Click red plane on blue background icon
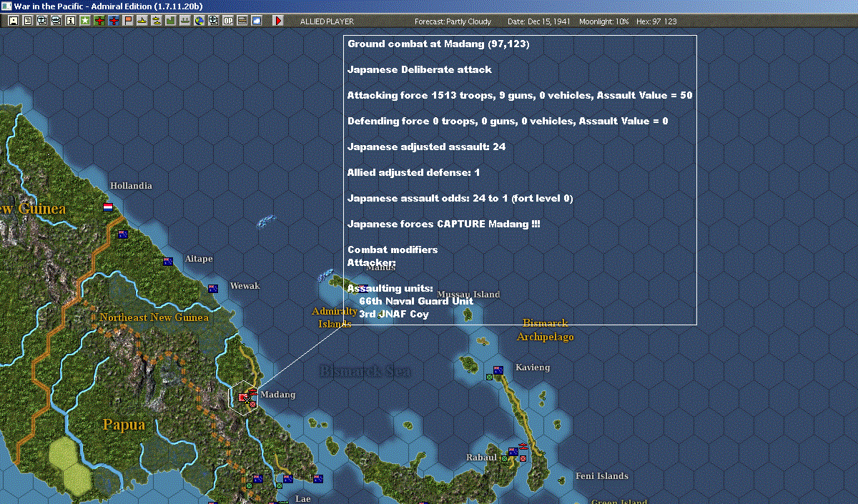Viewport: 858px width, 504px height. [x=114, y=21]
